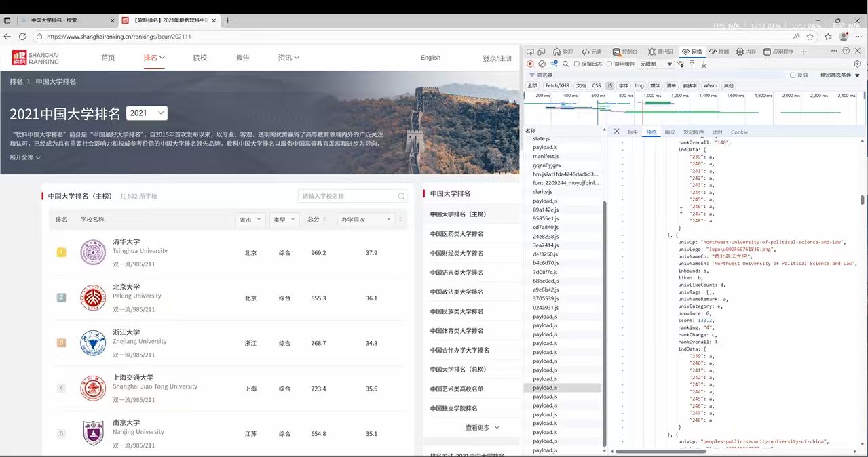Select the 全部 request filter
The height and width of the screenshot is (457, 868).
point(532,86)
